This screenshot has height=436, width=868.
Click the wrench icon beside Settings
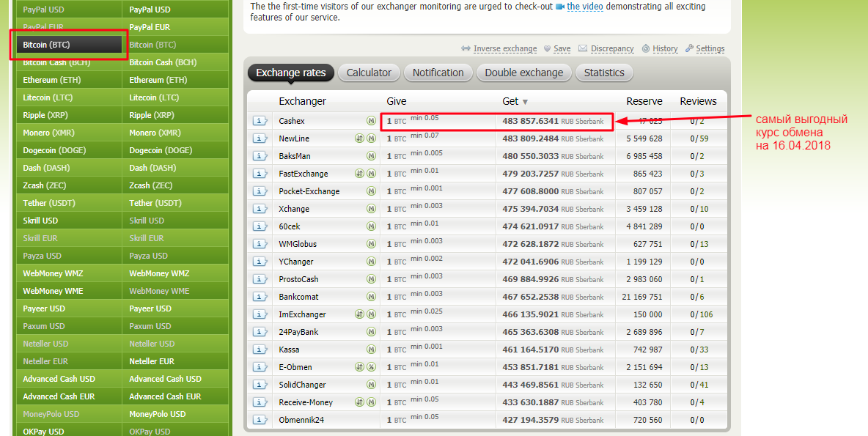coord(689,49)
